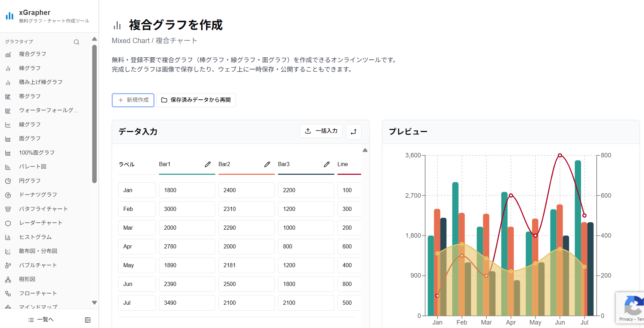The image size is (644, 328).
Task: Open the 散布図・分布図 chart type
Action: [x=38, y=251]
